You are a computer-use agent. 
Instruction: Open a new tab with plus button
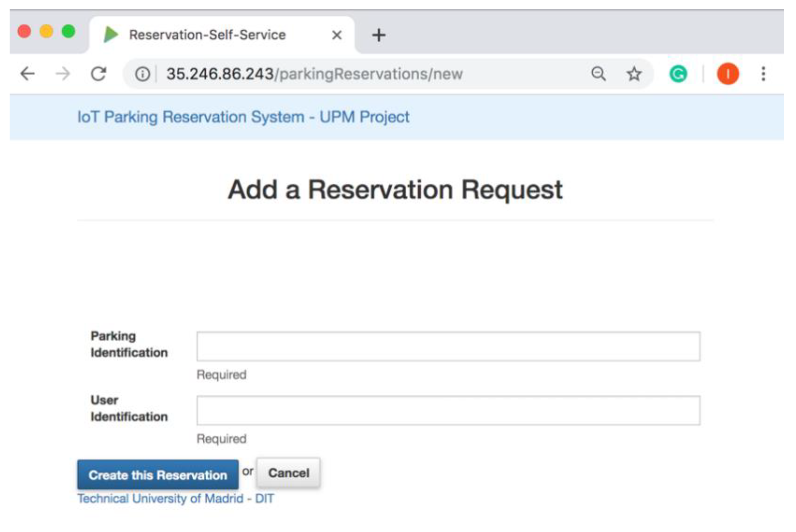(x=379, y=35)
